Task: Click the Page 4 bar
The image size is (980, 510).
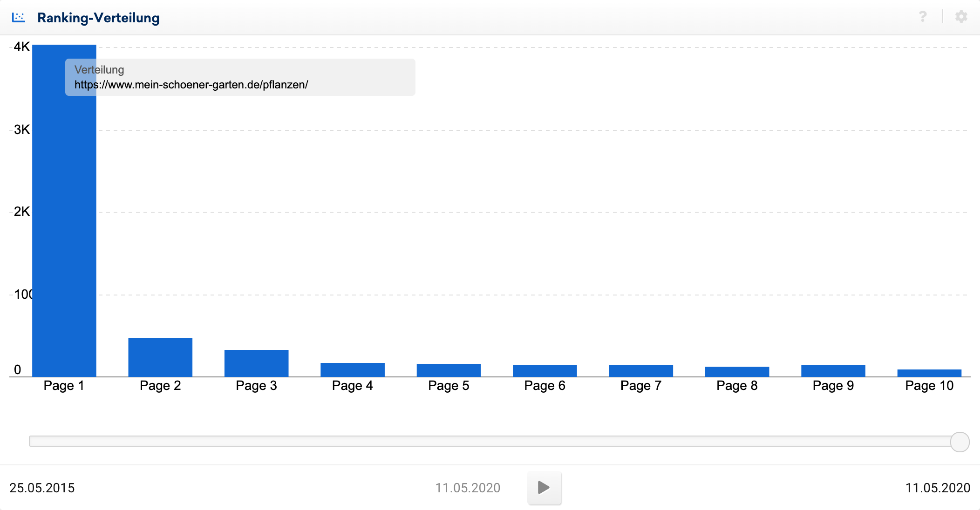Action: pyautogui.click(x=353, y=370)
